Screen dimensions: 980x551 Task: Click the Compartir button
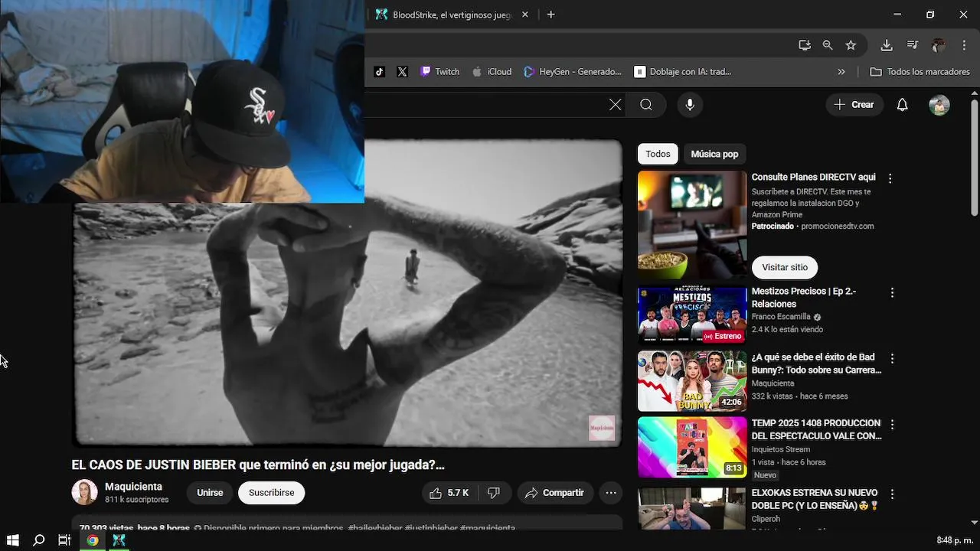(x=554, y=493)
